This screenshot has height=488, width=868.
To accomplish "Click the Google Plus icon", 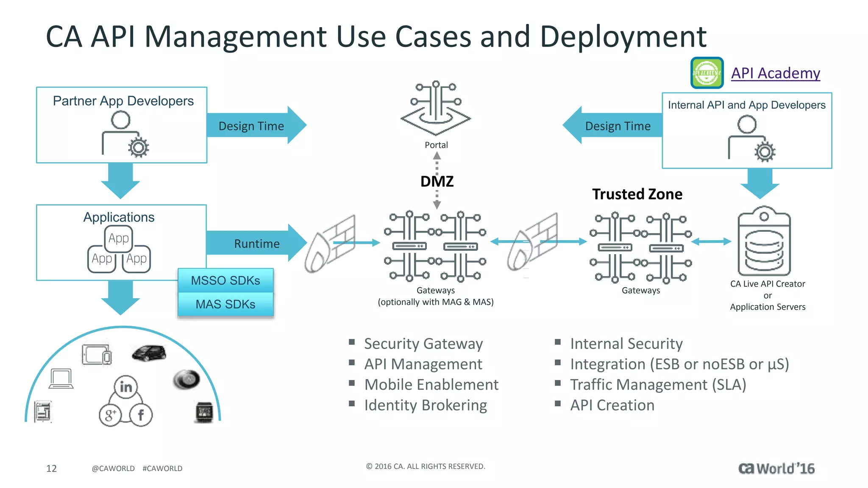I will tap(110, 415).
